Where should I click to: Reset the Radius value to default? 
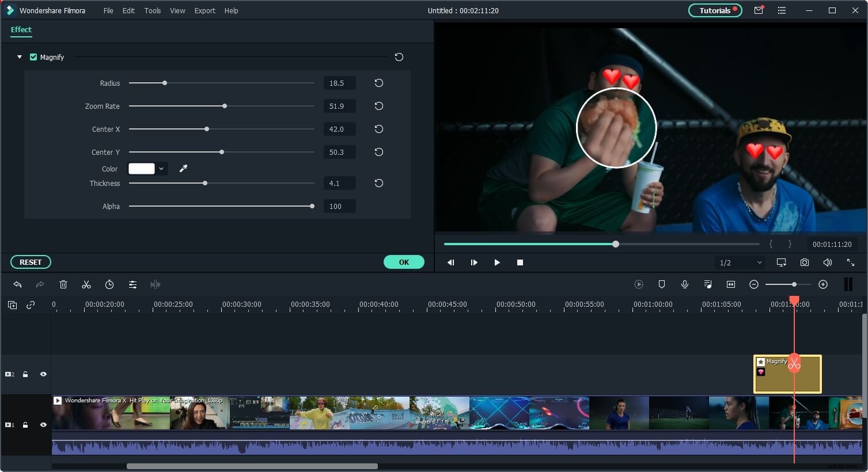coord(378,83)
